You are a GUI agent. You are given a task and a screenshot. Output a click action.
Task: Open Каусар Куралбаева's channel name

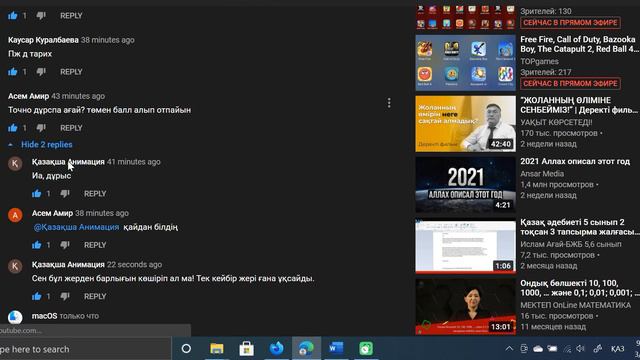[x=43, y=40]
